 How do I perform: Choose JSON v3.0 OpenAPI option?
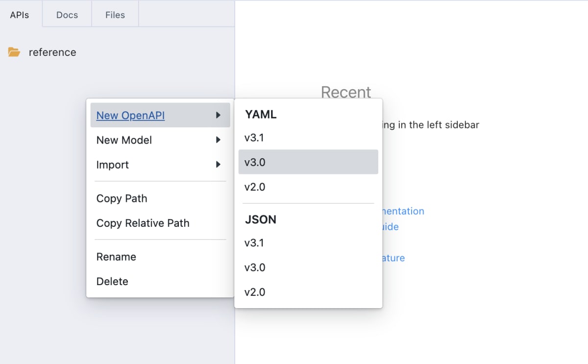coord(255,267)
